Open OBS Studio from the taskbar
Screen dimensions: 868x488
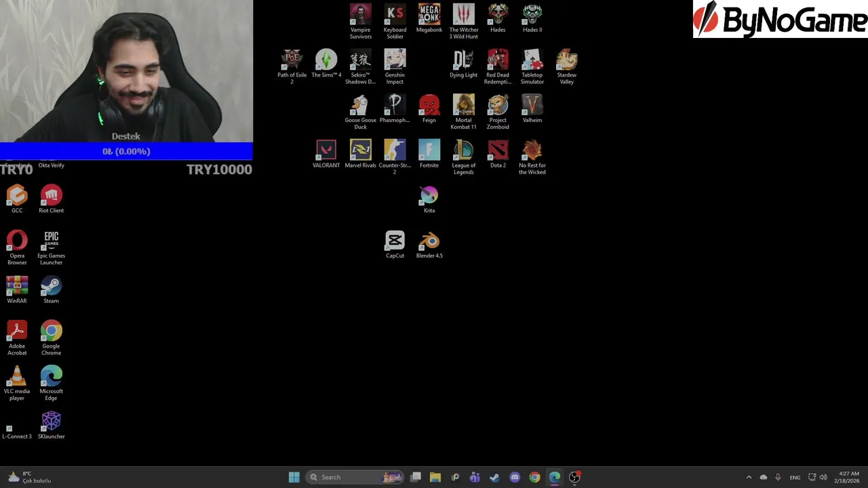click(574, 477)
